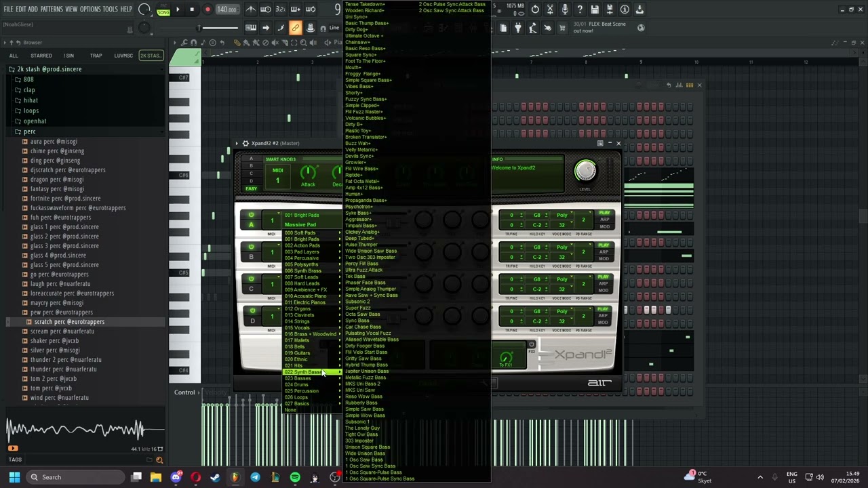Switch to the STARRED browser tab
Viewport: 868px width, 488px height.
click(41, 56)
